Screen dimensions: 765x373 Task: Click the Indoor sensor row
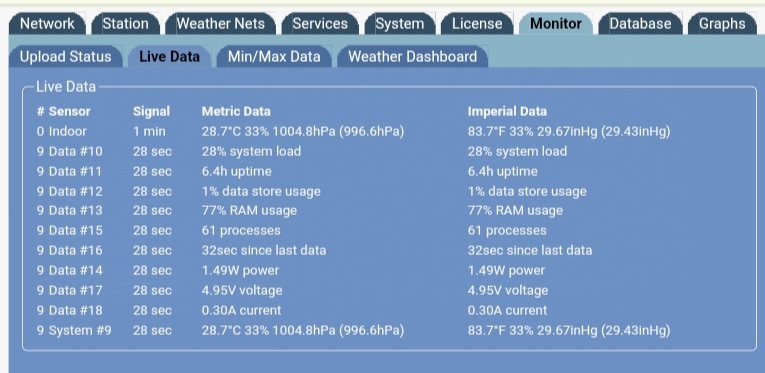[353, 132]
